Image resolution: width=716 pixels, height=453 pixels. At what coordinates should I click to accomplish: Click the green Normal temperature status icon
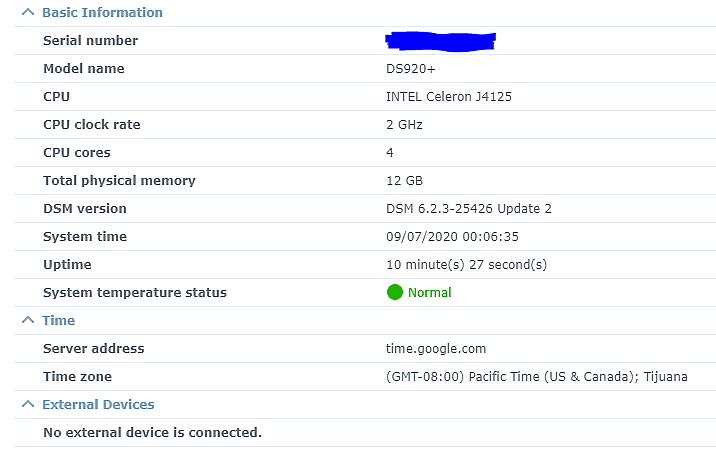(395, 292)
